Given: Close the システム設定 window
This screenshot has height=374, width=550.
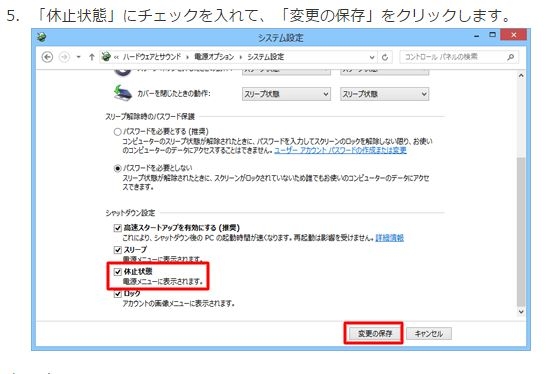Looking at the screenshot, I should pos(514,35).
